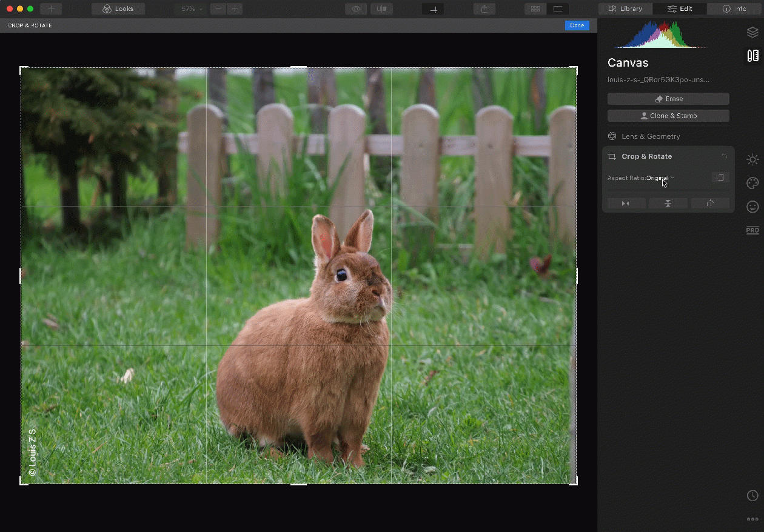Switch to the Info tab
Viewport: 764px width, 532px height.
(734, 9)
